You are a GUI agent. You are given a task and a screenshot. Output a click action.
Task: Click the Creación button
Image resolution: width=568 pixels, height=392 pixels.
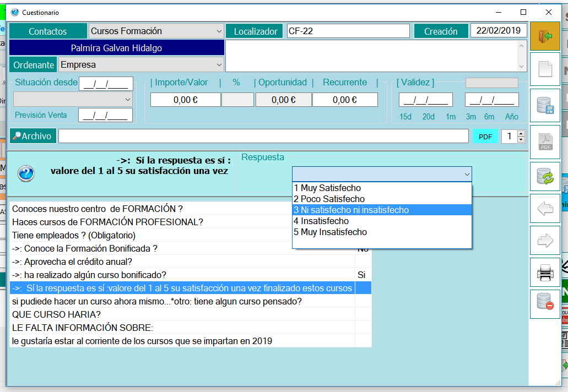pos(441,31)
